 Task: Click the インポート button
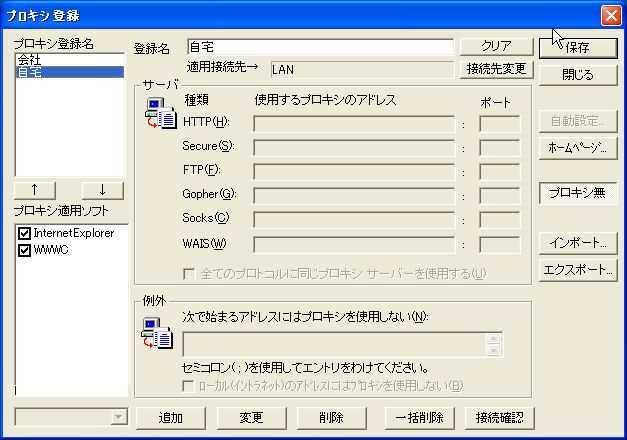coord(577,243)
